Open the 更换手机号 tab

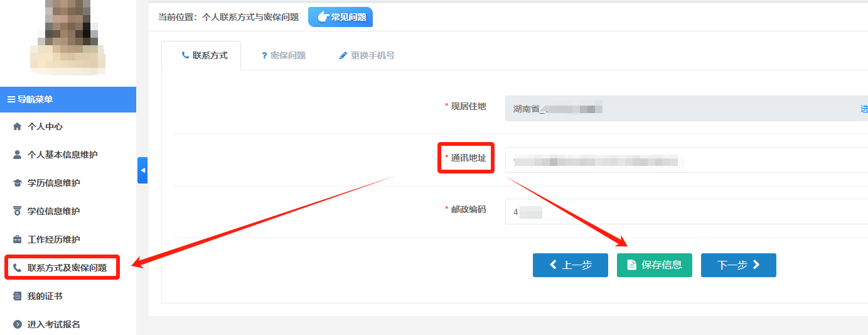[367, 55]
